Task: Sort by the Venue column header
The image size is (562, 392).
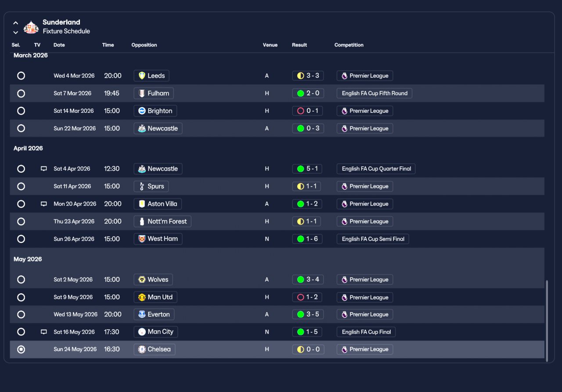Action: coord(270,45)
